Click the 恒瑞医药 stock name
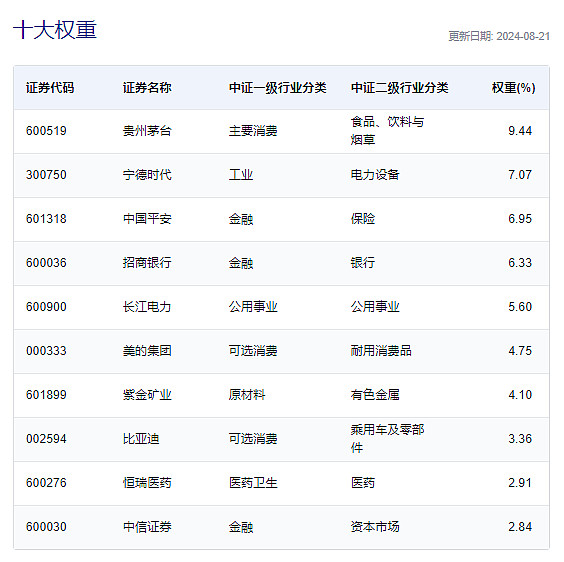The image size is (564, 562). pos(147,483)
